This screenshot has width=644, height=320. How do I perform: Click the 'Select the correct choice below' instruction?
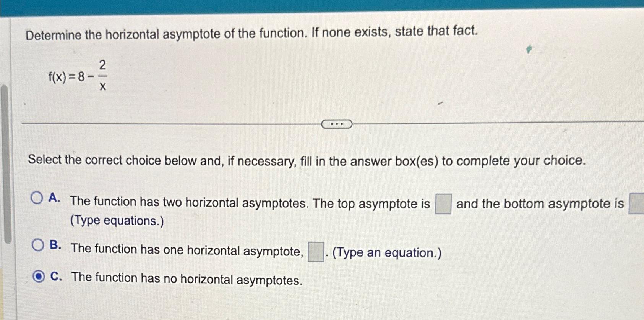[x=306, y=161]
